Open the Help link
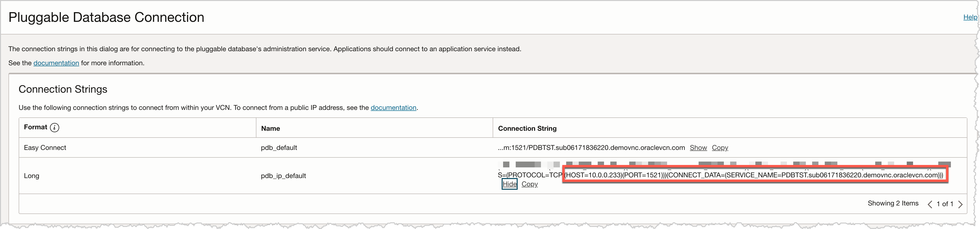This screenshot has height=229, width=980. (970, 17)
